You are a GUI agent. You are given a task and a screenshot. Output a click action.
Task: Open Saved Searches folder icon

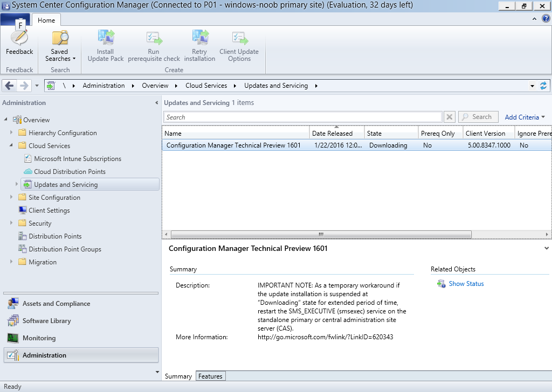[60, 38]
